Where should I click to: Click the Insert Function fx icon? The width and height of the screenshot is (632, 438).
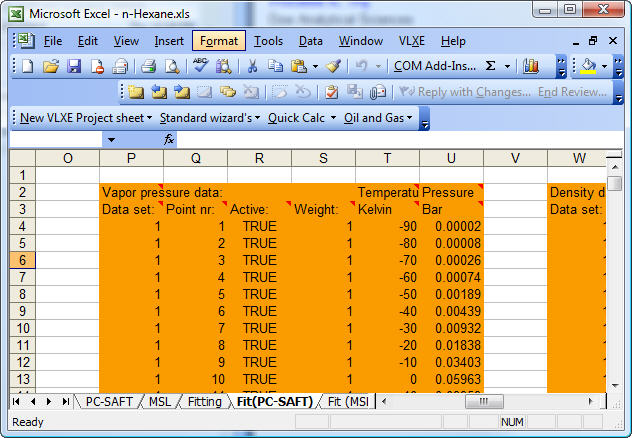[x=169, y=140]
